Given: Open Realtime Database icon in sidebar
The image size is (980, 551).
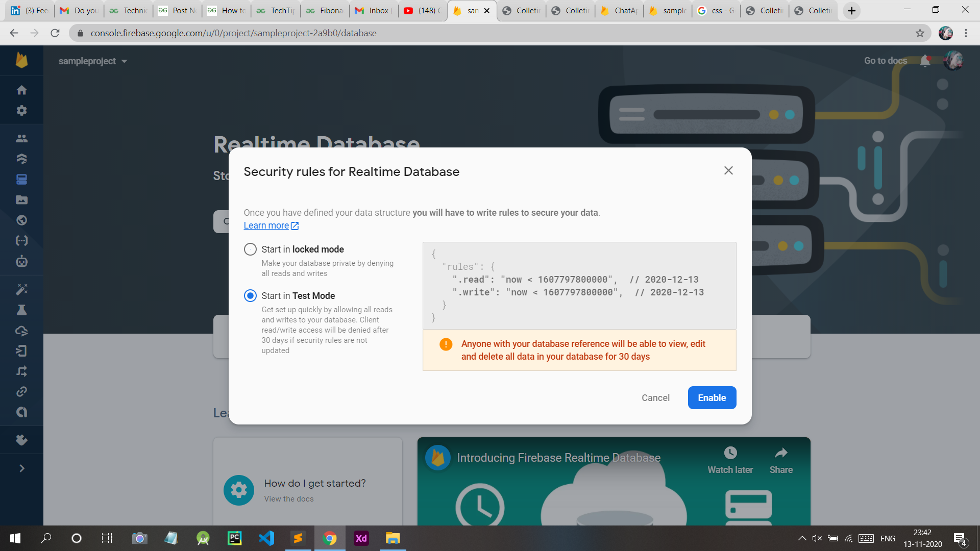Looking at the screenshot, I should (x=21, y=179).
